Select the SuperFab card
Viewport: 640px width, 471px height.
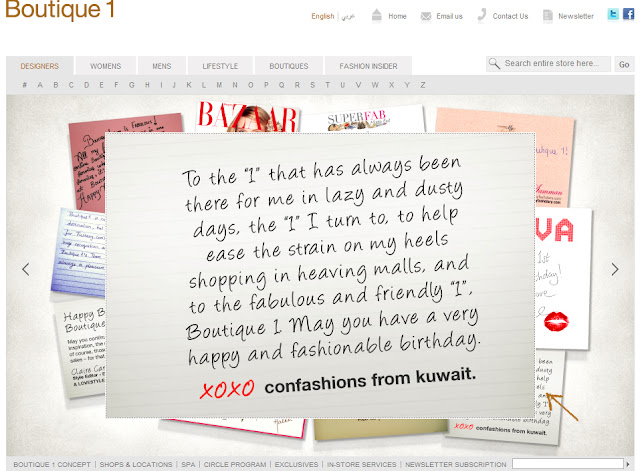point(363,119)
